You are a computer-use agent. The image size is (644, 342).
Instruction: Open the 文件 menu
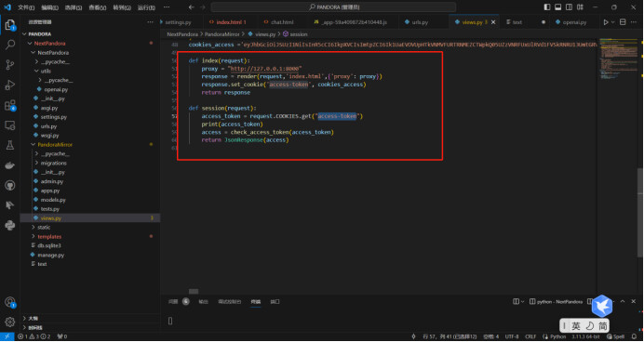pyautogui.click(x=26, y=7)
